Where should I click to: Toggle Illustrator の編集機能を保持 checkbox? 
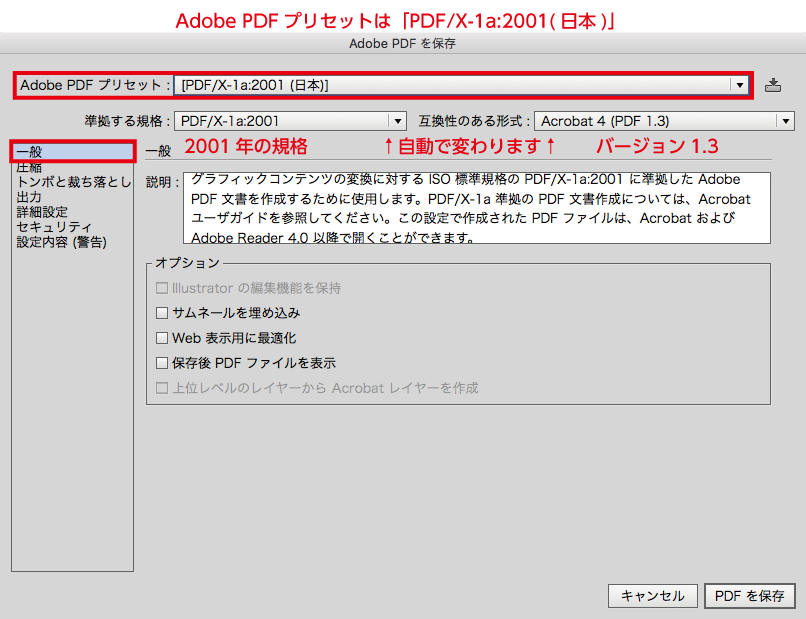pyautogui.click(x=162, y=288)
